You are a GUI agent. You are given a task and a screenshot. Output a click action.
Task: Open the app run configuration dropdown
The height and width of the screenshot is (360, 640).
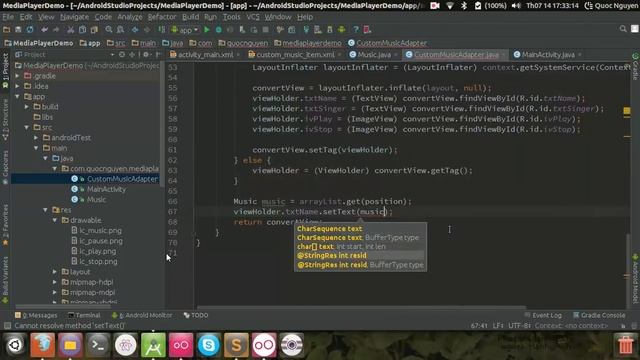pyautogui.click(x=184, y=30)
